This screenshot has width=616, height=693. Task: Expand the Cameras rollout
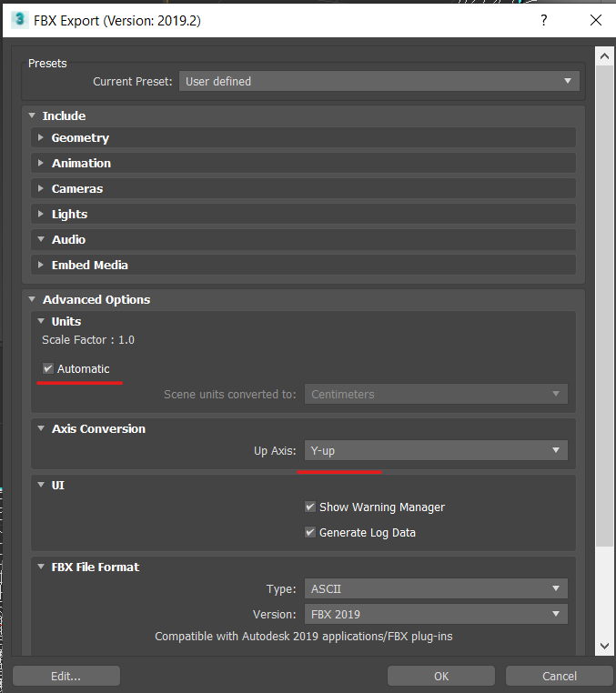(x=77, y=189)
